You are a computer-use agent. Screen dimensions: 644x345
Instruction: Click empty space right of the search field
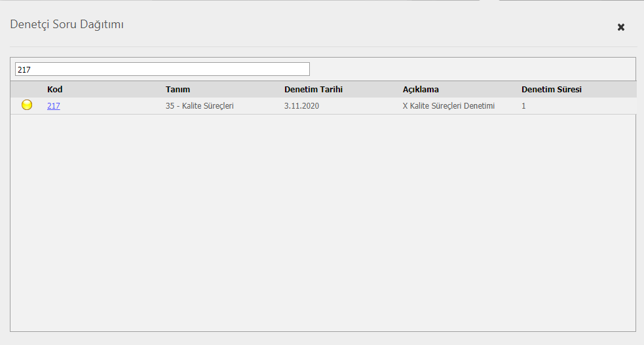pos(472,69)
